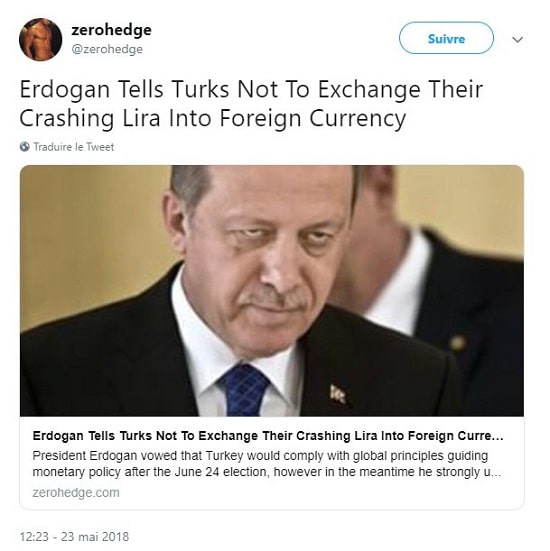Image resolution: width=550 pixels, height=551 pixels.
Task: Open the bold link card headline
Action: [x=268, y=436]
